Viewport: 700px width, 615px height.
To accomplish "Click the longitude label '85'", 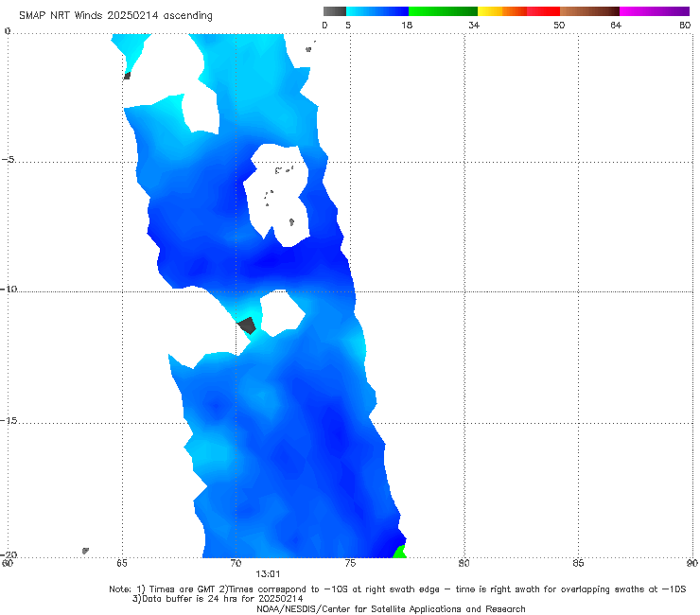I will point(578,563).
